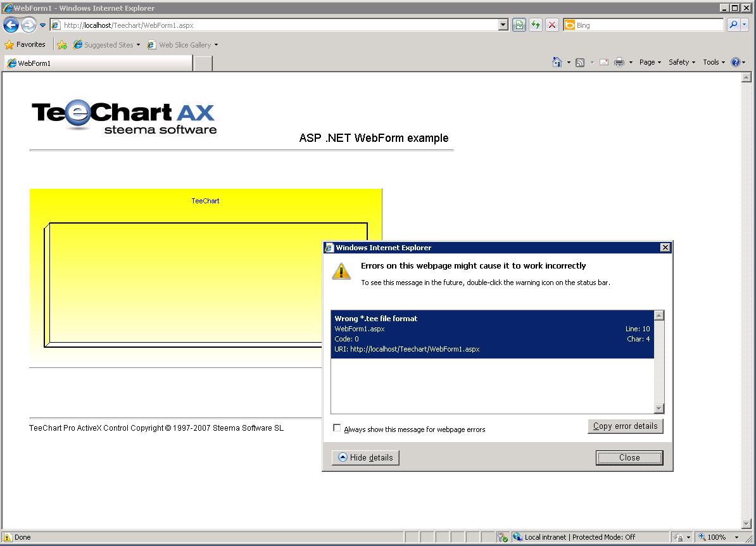Open the Tools menu

coord(714,62)
